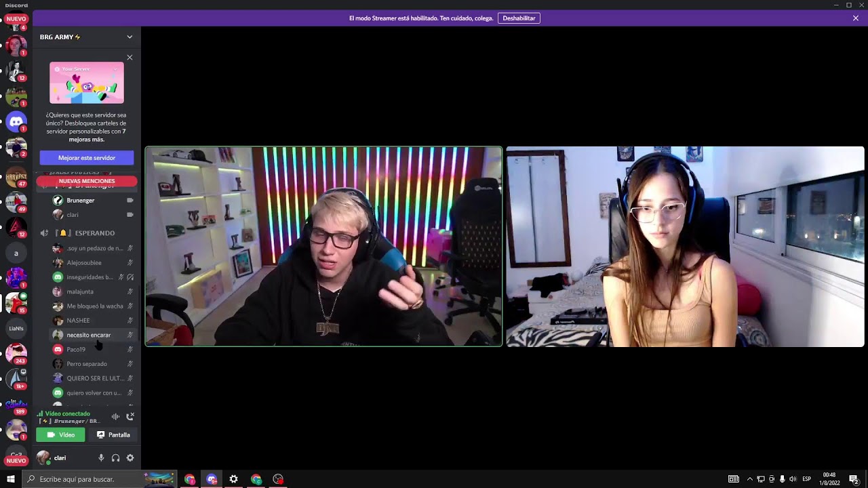This screenshot has height=488, width=868.
Task: Select the ESPERANDO voice channel
Action: [87, 233]
